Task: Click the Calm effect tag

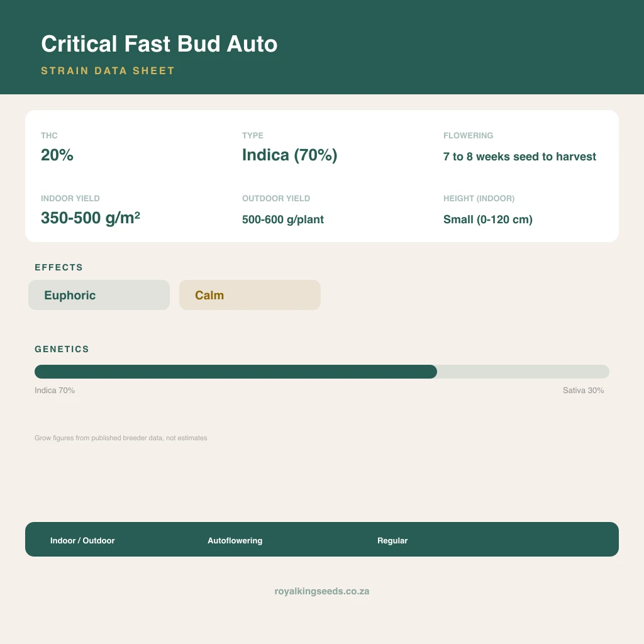Action: pyautogui.click(x=250, y=295)
